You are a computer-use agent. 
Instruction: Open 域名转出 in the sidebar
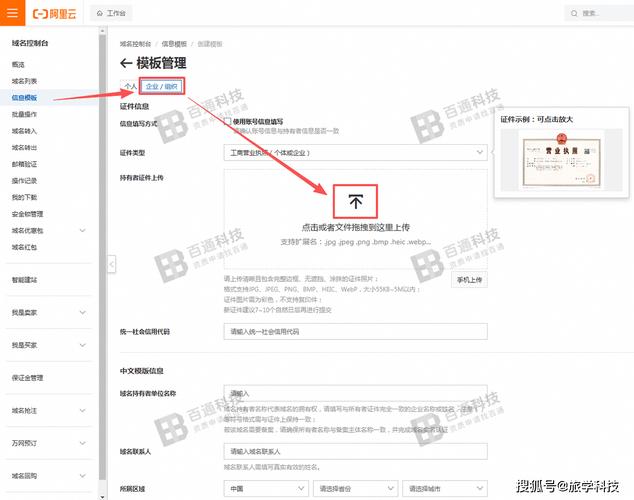[24, 148]
